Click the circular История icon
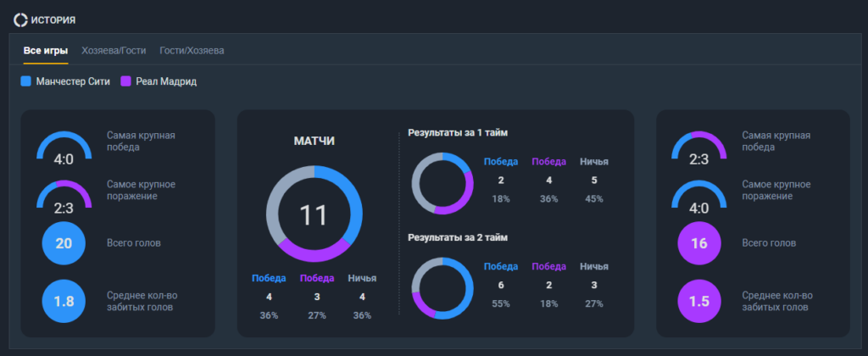Screen dimensions: 868x356 click(20, 20)
